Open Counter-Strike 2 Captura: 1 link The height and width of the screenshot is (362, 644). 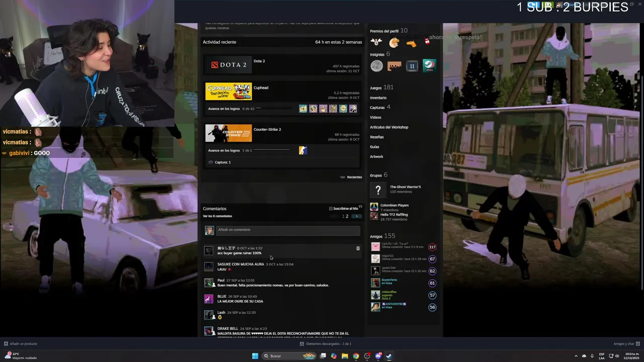[x=222, y=162]
